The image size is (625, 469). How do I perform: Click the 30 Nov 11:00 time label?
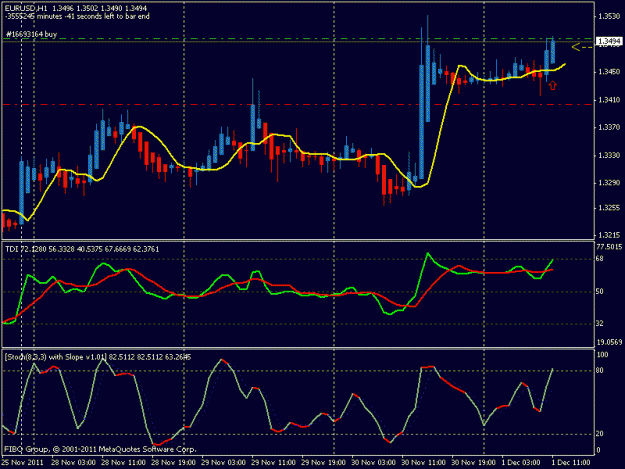point(423,463)
